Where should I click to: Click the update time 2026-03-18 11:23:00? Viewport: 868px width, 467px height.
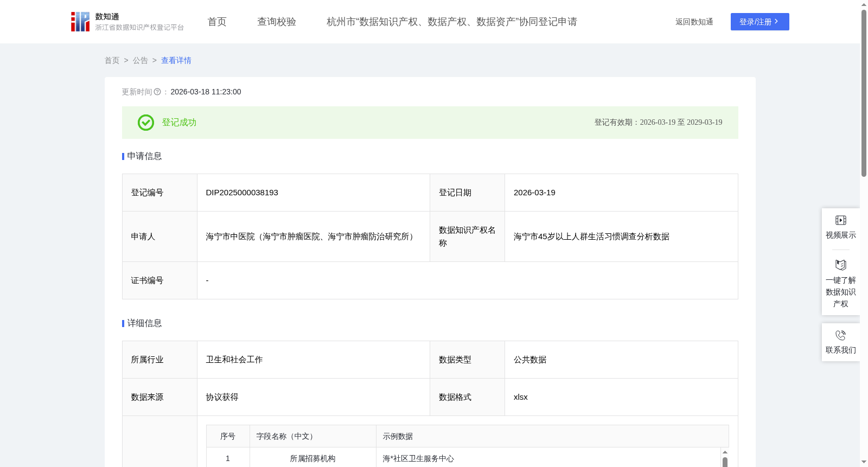coord(206,92)
